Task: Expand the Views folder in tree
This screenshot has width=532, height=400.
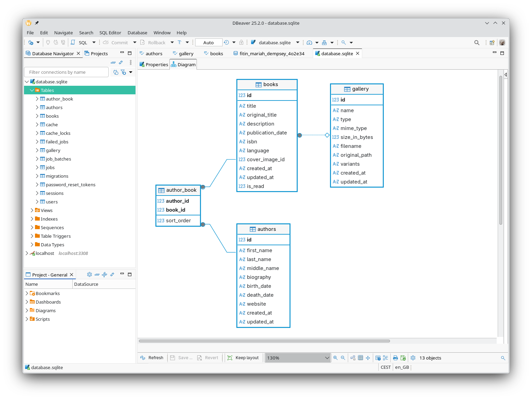Action: tap(32, 210)
